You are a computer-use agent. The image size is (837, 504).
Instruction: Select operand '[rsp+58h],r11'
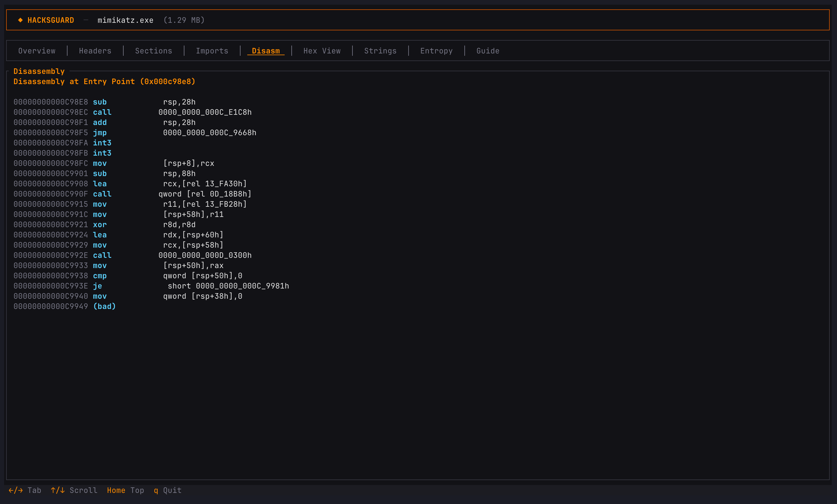193,215
